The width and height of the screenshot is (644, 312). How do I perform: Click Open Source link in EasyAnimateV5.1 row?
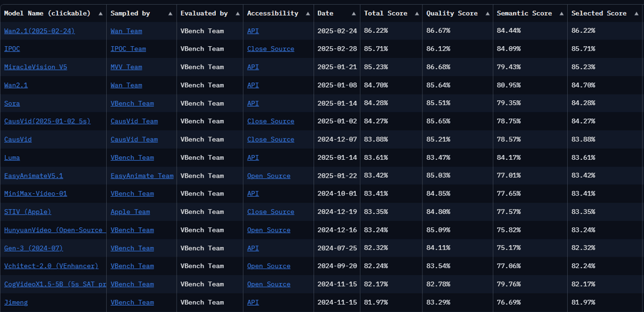tap(268, 176)
